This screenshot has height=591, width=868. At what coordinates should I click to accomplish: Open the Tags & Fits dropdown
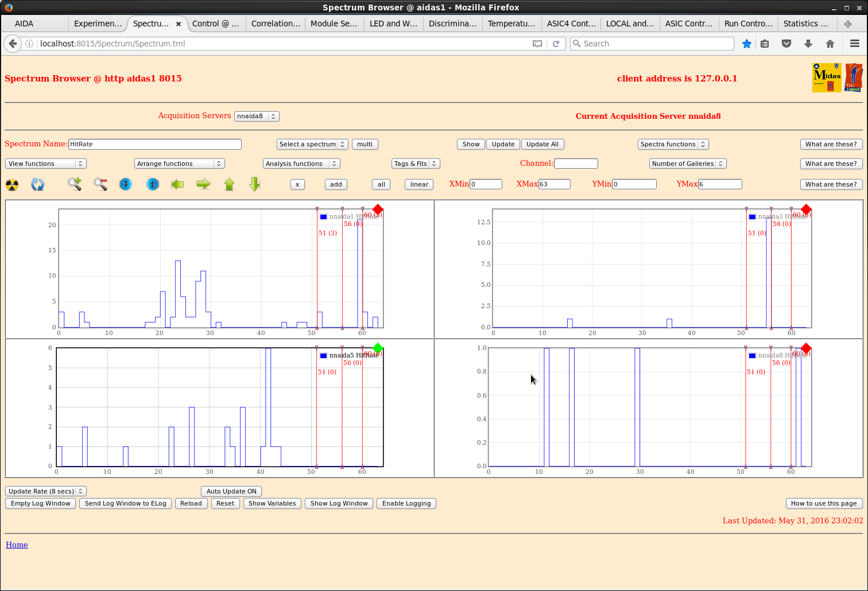(416, 164)
